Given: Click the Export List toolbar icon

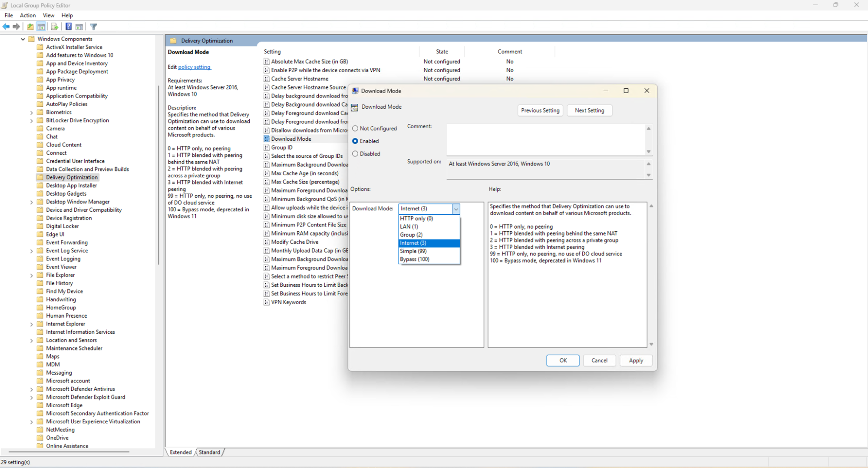Looking at the screenshot, I should (55, 27).
